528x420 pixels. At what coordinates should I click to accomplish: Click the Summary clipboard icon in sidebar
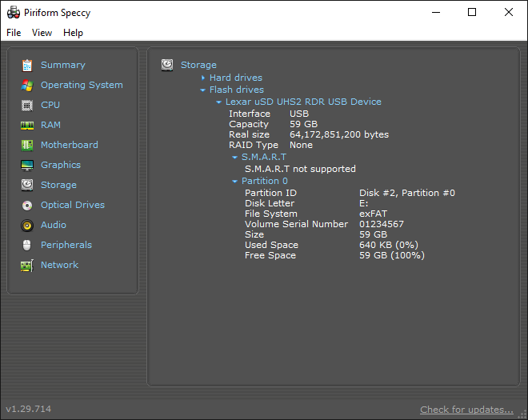[27, 65]
